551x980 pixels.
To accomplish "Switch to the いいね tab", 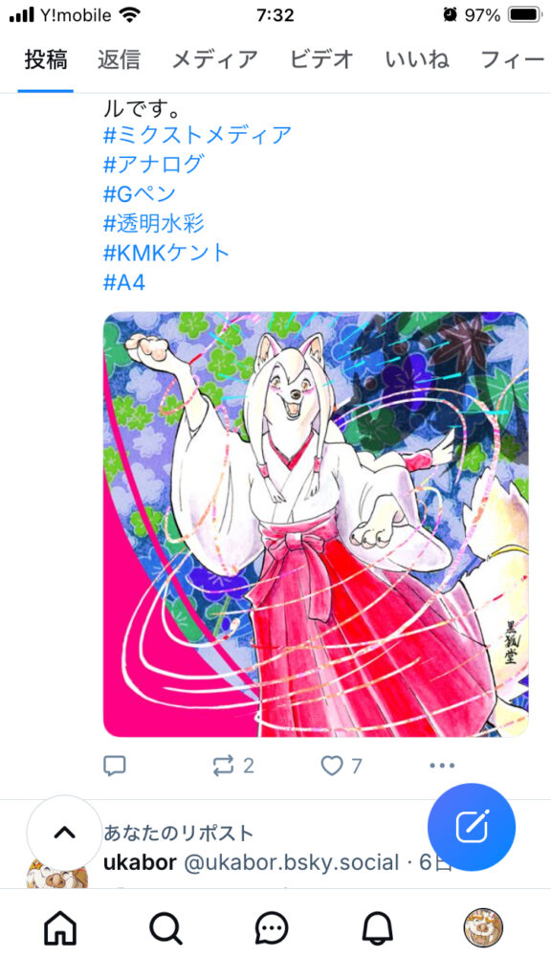I will pos(417,59).
